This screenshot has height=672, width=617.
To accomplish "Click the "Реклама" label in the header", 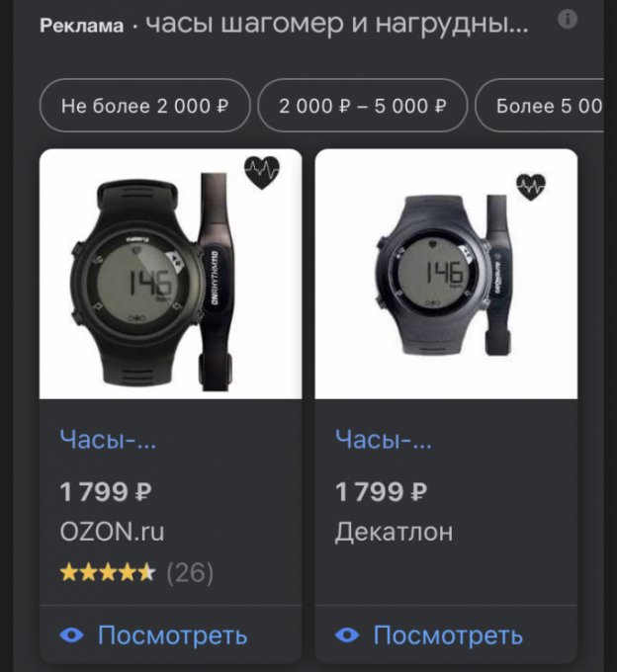I will (82, 26).
